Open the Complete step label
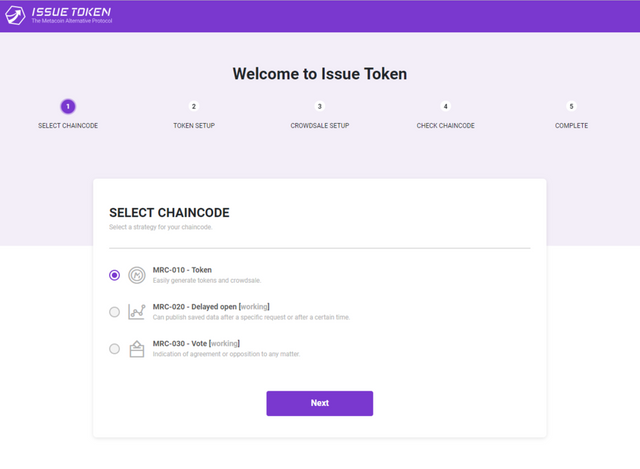Screen dimensions: 640x469 tap(572, 126)
